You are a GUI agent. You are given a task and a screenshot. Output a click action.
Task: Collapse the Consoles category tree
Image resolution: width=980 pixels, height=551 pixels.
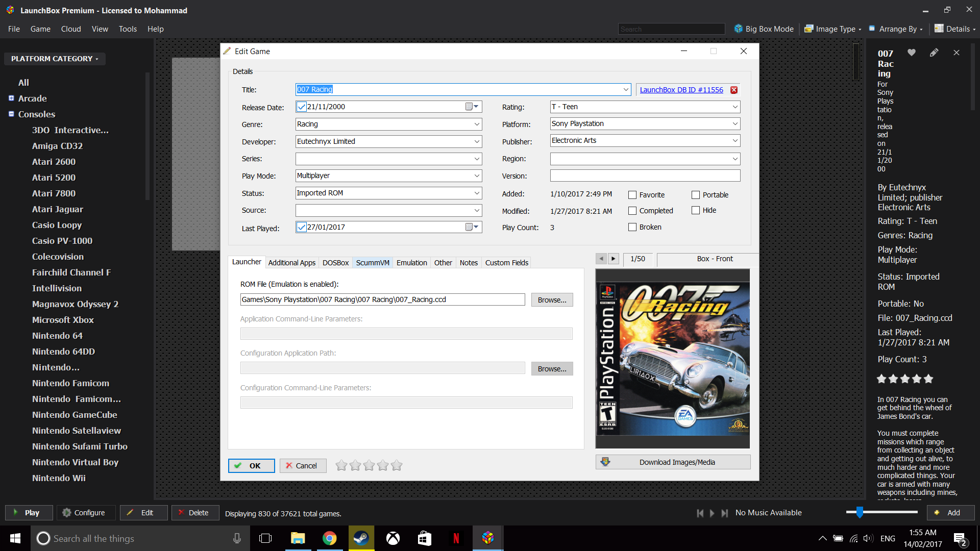[x=11, y=114]
